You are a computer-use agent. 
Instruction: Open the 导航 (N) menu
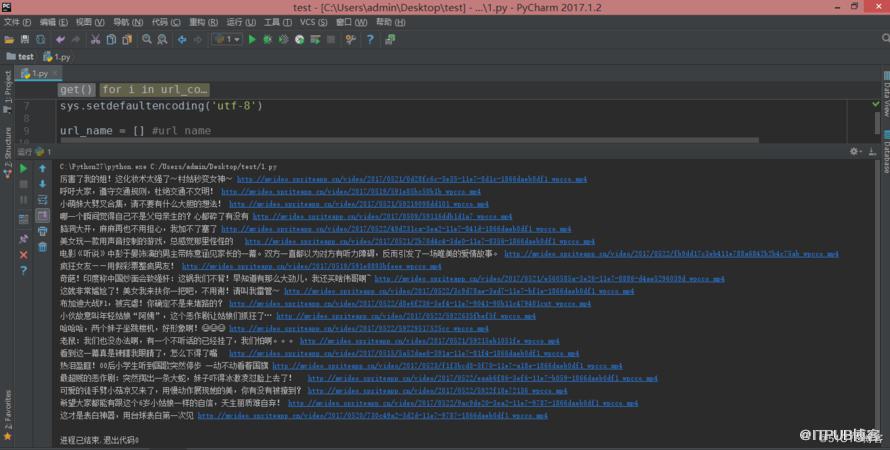pos(128,22)
